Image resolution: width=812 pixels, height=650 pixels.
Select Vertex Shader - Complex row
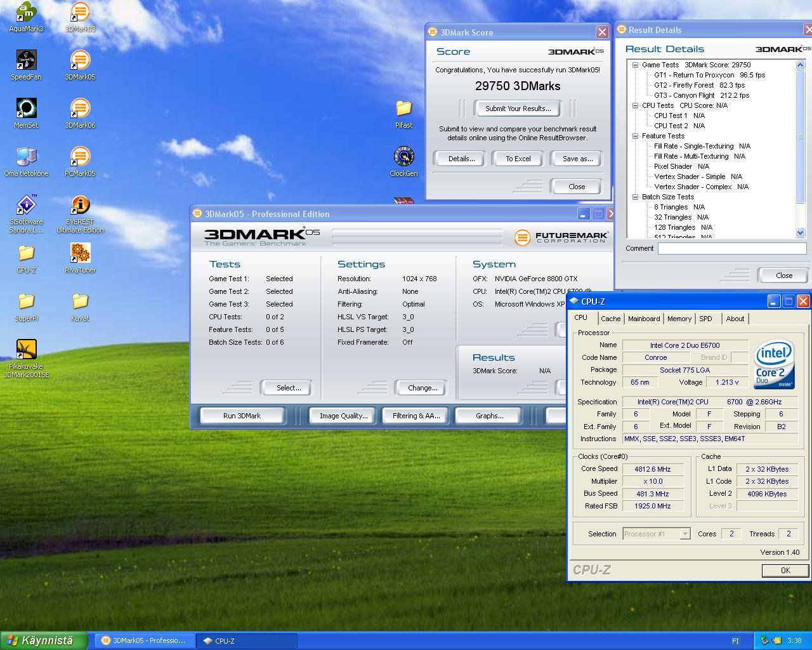point(701,187)
